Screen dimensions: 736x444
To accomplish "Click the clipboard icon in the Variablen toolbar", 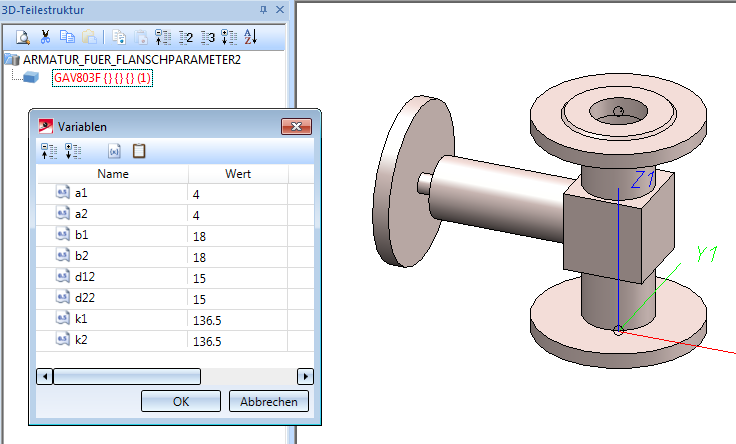I will click(139, 151).
